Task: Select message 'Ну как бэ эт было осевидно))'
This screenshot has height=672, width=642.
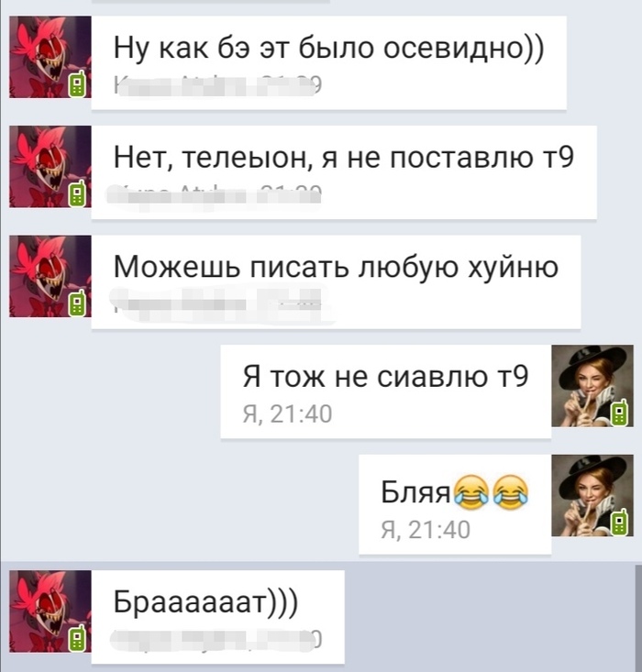Action: pyautogui.click(x=329, y=62)
